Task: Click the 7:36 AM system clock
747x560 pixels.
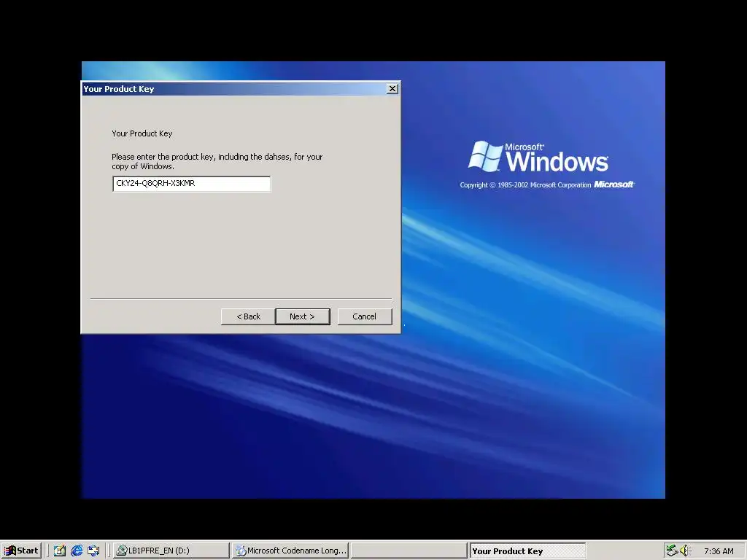Action: click(x=719, y=551)
